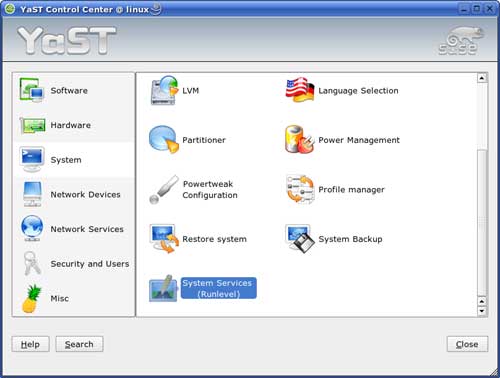
Task: Close the window using title bar X
Action: pos(490,9)
